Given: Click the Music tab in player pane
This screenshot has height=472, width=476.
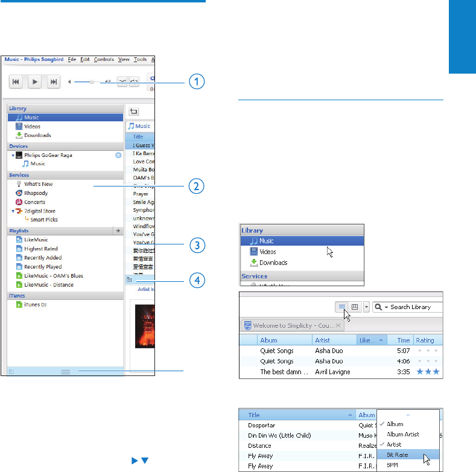Looking at the screenshot, I should 139,126.
